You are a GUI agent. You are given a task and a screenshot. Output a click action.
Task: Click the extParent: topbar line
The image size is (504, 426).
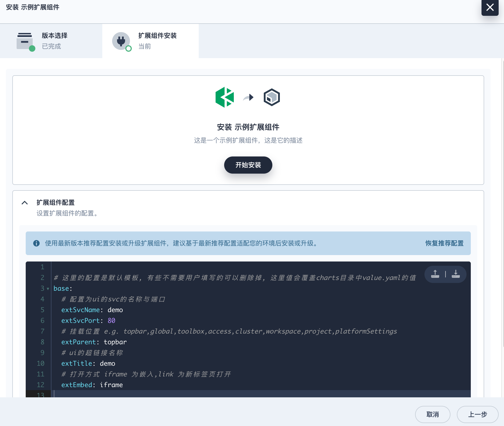(x=94, y=342)
